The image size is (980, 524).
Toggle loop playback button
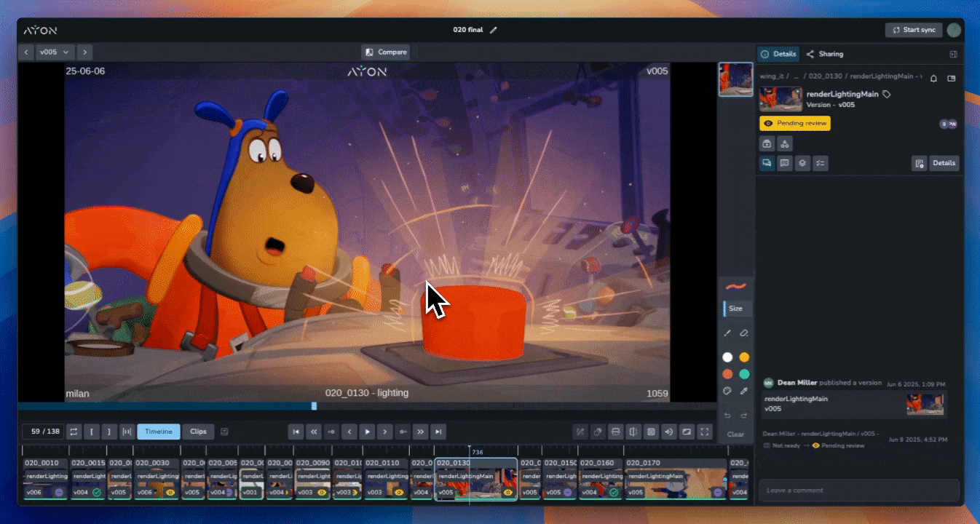74,432
